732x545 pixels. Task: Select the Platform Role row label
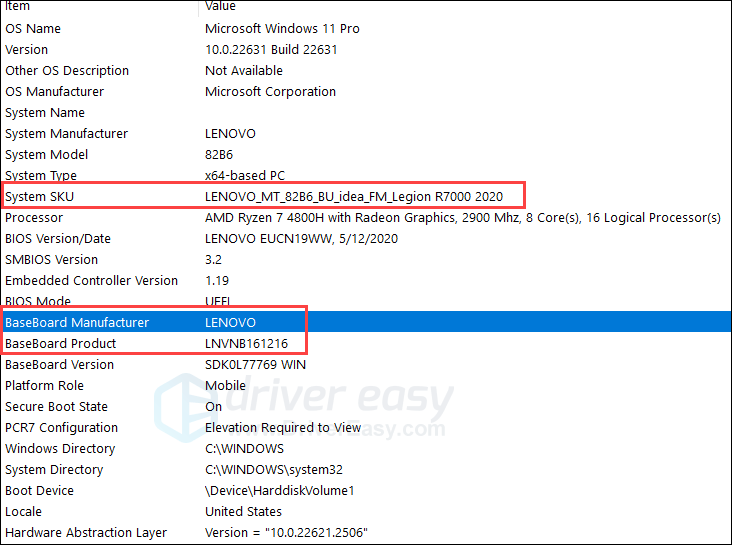pyautogui.click(x=44, y=386)
